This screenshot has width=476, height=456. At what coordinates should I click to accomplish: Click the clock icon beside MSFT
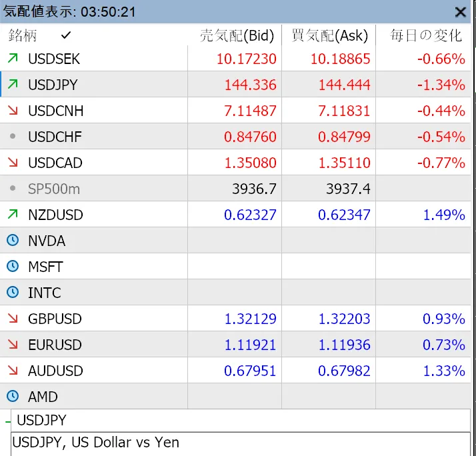click(x=13, y=266)
